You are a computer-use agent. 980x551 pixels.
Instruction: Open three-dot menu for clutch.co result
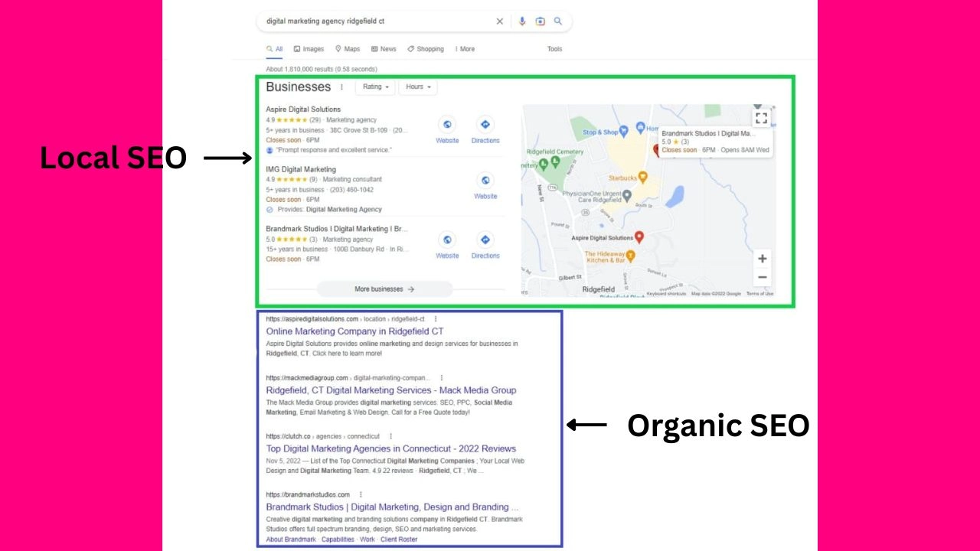coord(390,436)
